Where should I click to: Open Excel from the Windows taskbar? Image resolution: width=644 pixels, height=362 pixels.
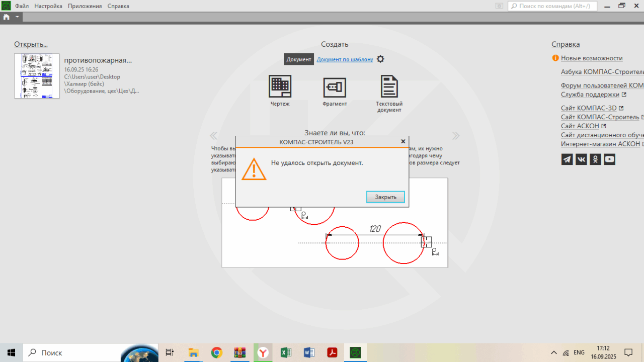pyautogui.click(x=286, y=352)
